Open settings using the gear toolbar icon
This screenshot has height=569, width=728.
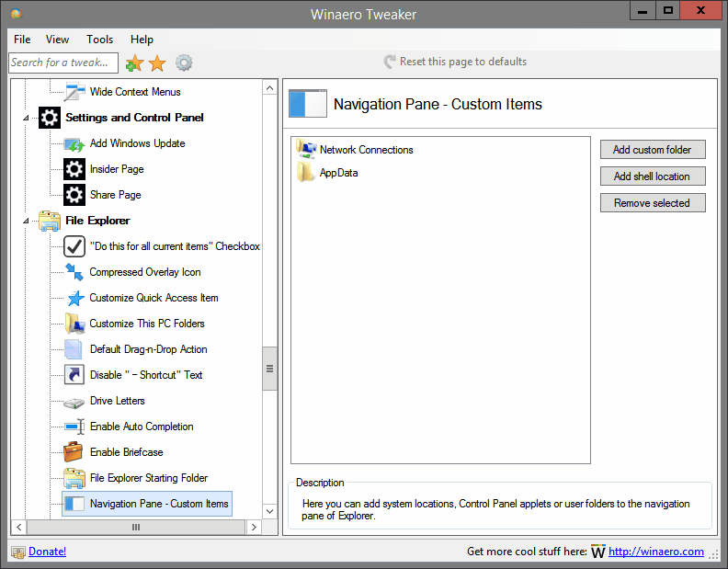184,63
